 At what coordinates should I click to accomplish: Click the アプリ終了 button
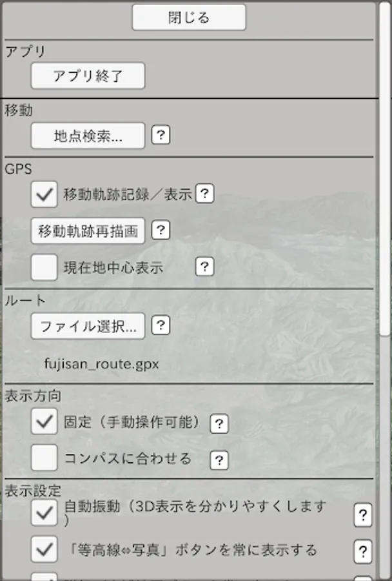point(88,76)
